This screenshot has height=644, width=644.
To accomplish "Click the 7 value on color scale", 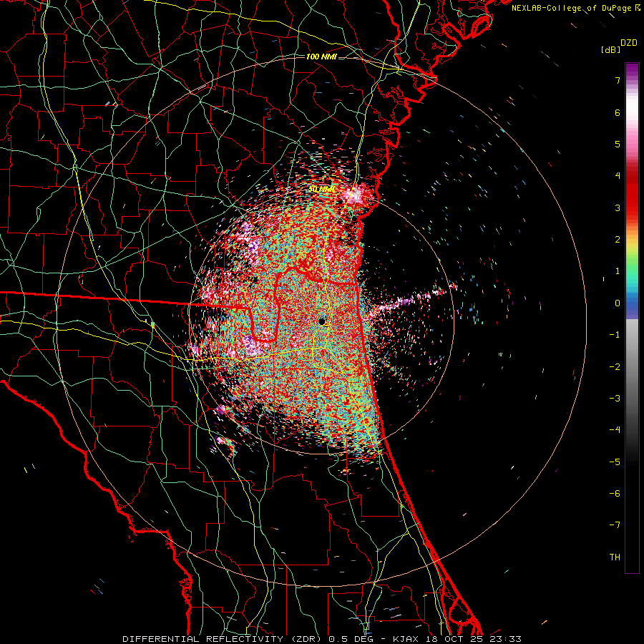I will (618, 80).
